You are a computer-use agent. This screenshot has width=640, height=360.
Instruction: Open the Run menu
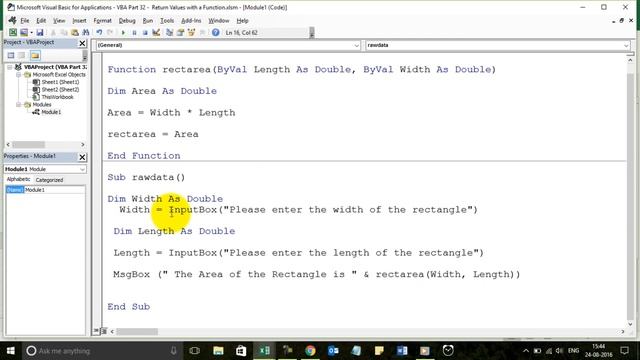(x=148, y=20)
